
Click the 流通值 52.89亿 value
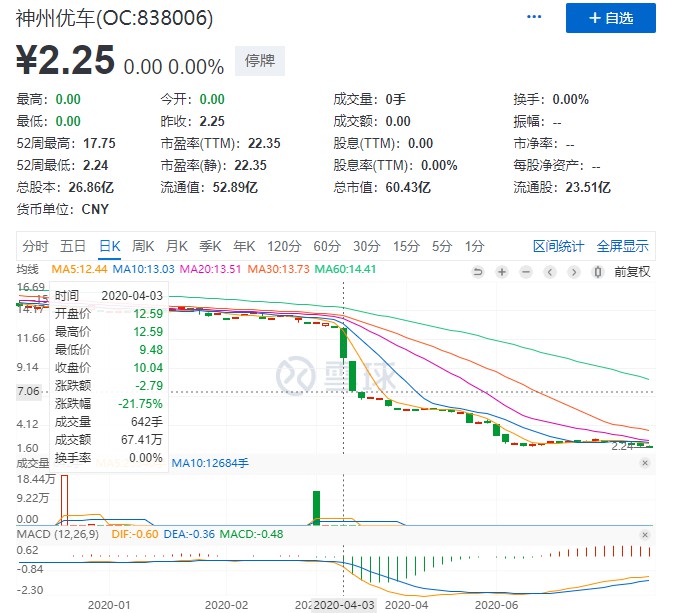coord(235,187)
